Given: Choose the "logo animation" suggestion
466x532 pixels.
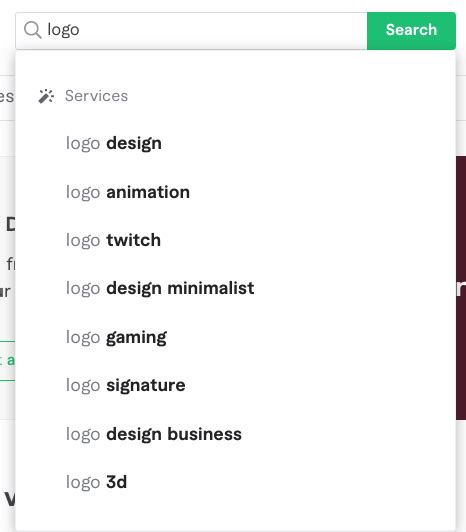Looking at the screenshot, I should click(236, 192).
